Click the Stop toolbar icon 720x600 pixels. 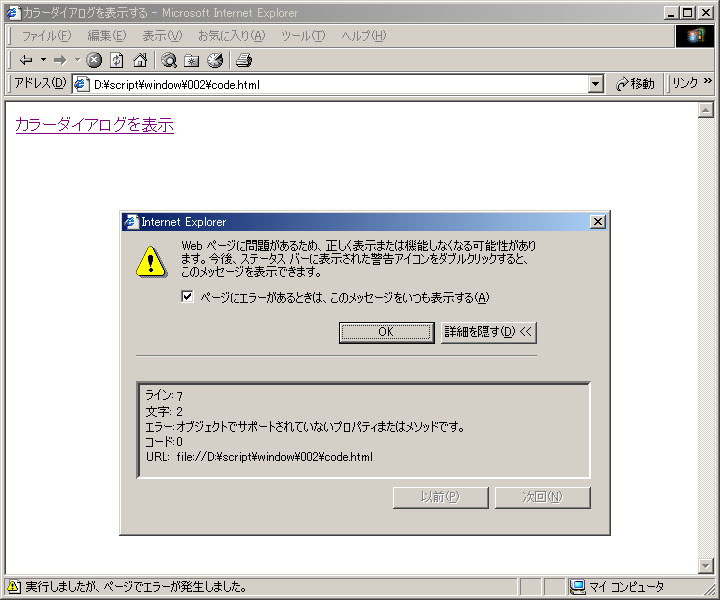94,60
